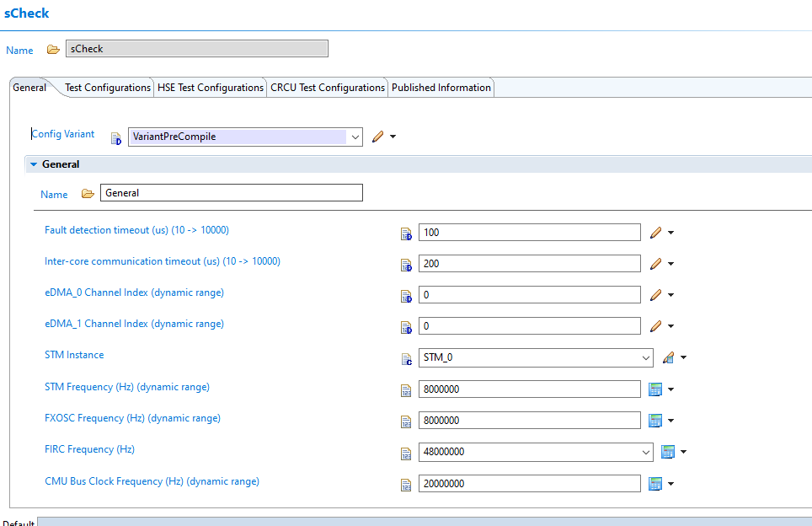Click the Name link in General section
This screenshot has height=526, width=812.
click(x=54, y=195)
